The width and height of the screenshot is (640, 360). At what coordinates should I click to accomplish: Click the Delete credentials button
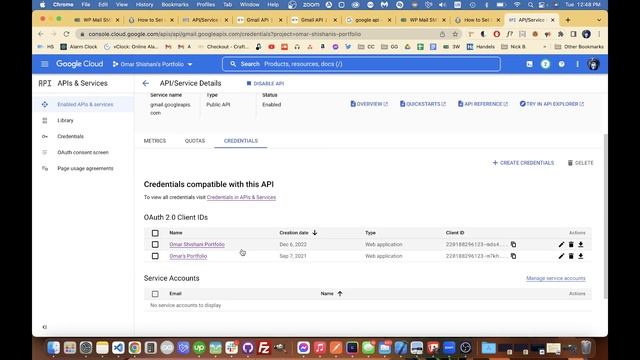(580, 163)
